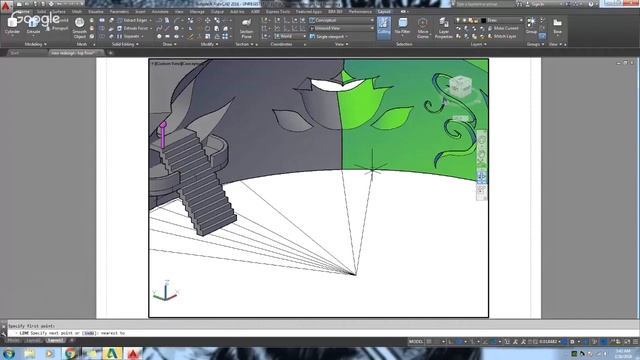
Task: Click the ViewCube in the viewport
Action: point(460,87)
